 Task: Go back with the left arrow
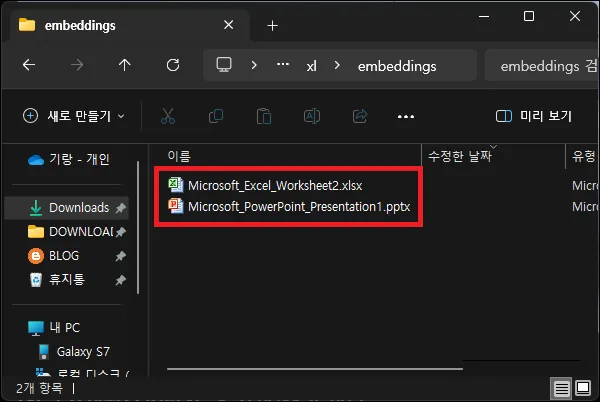(29, 65)
